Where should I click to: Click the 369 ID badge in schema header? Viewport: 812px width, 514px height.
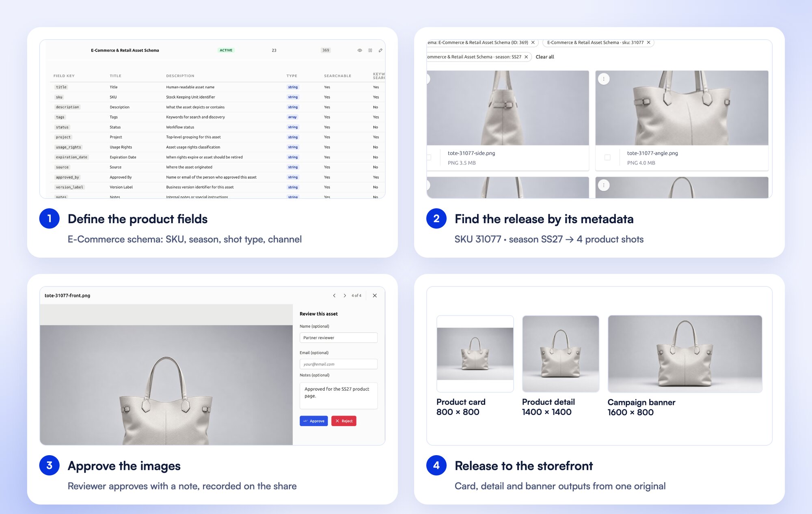(326, 50)
